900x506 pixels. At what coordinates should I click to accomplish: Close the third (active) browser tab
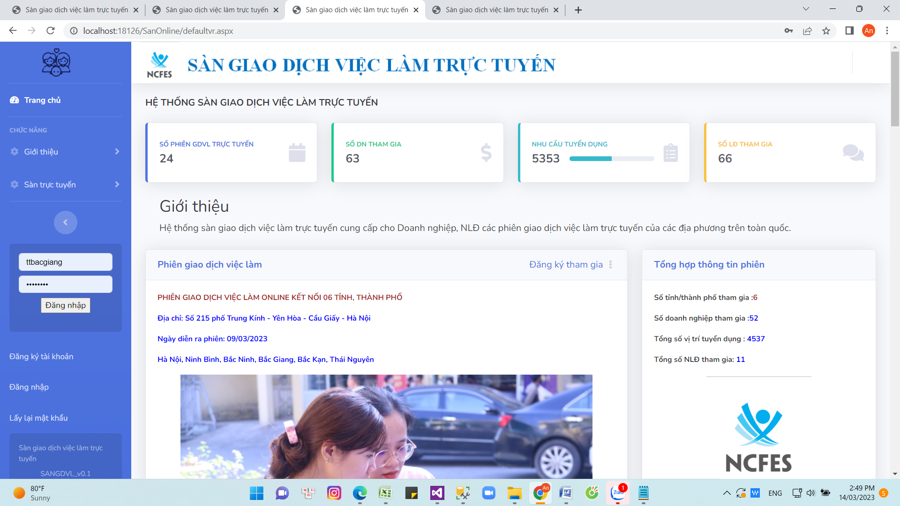point(416,10)
